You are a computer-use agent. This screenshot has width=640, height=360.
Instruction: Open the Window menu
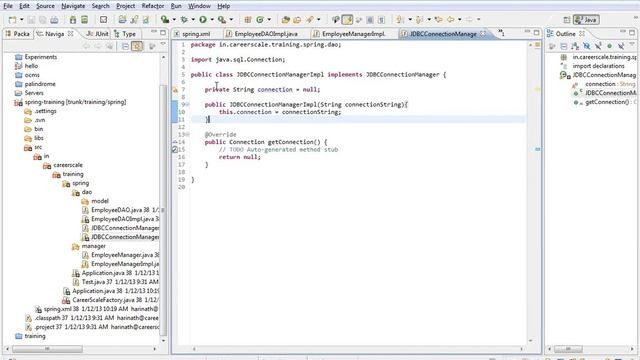[199, 6]
